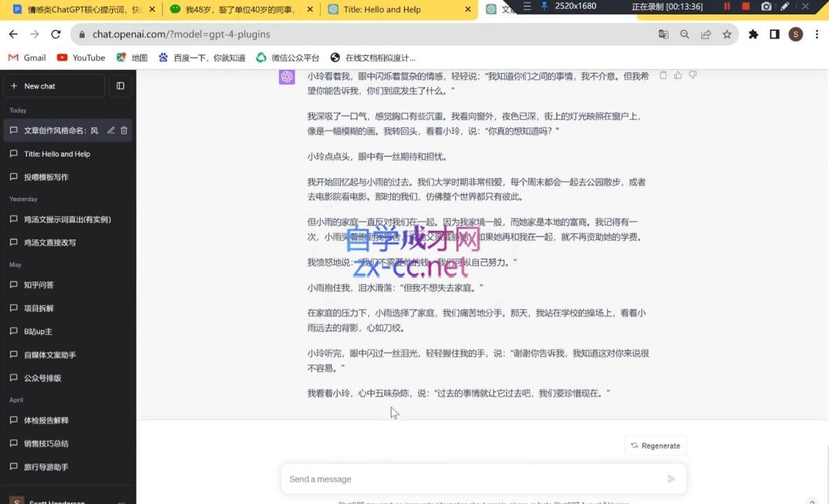Open Chrome's three-dot browser menu
Screen dimensions: 829x504
[x=817, y=34]
